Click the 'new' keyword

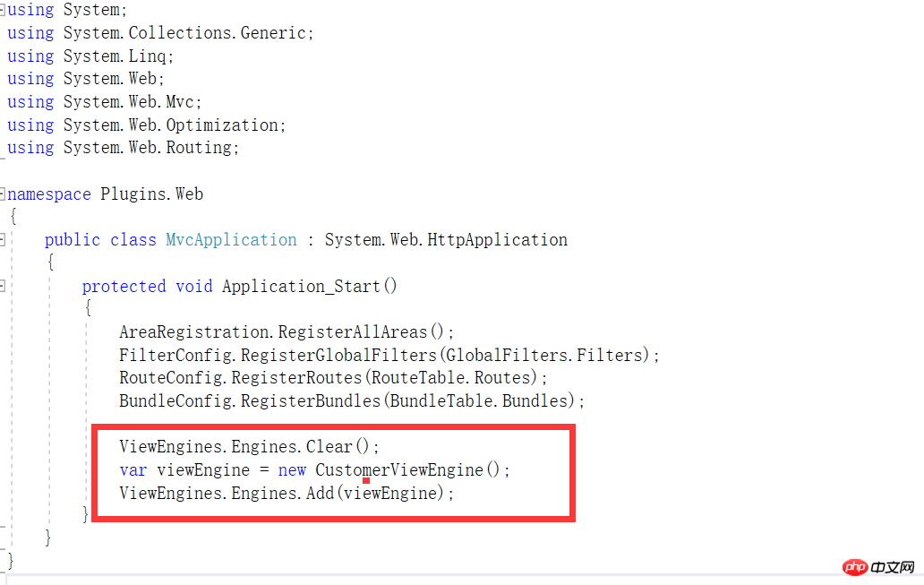292,470
